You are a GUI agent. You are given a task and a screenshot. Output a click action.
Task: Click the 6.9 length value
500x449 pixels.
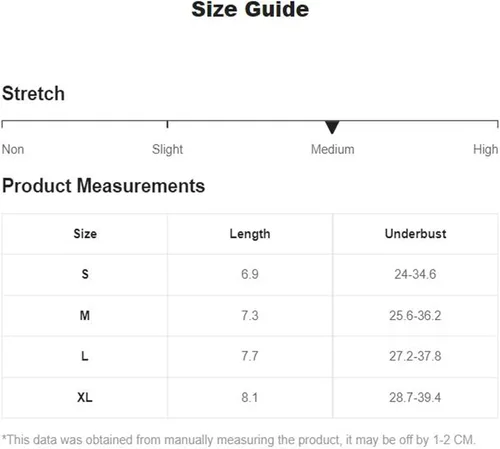[x=250, y=274]
